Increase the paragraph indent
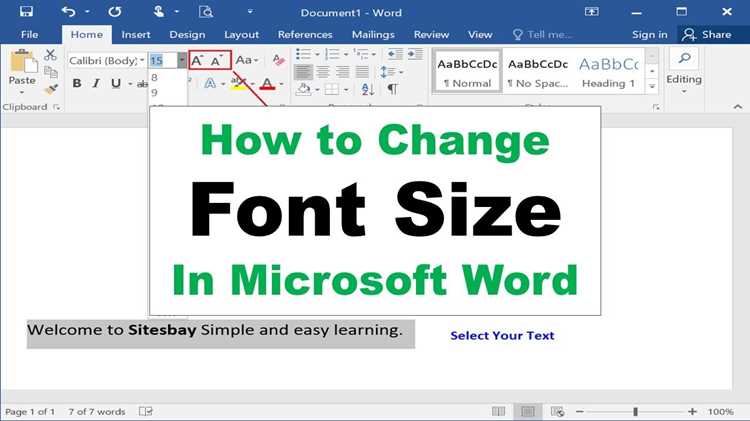Screen dimensions: 750x421 click(415, 54)
